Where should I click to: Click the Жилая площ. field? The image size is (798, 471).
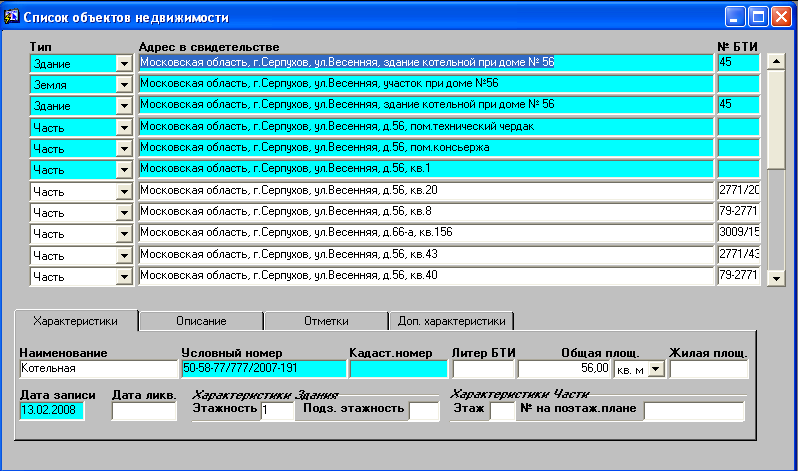click(708, 369)
